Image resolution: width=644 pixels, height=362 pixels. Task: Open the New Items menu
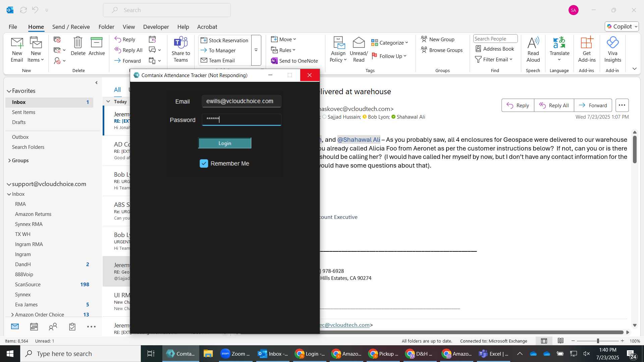(36, 49)
